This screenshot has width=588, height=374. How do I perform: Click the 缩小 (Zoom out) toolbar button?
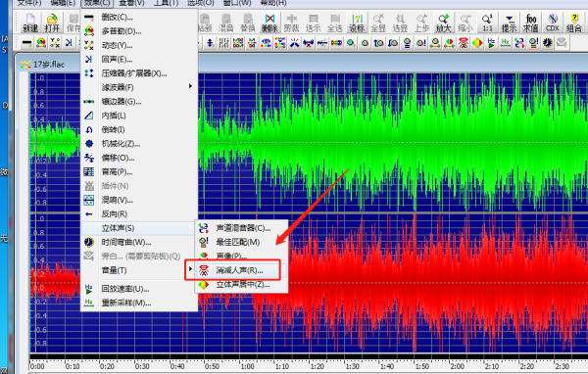point(465,23)
